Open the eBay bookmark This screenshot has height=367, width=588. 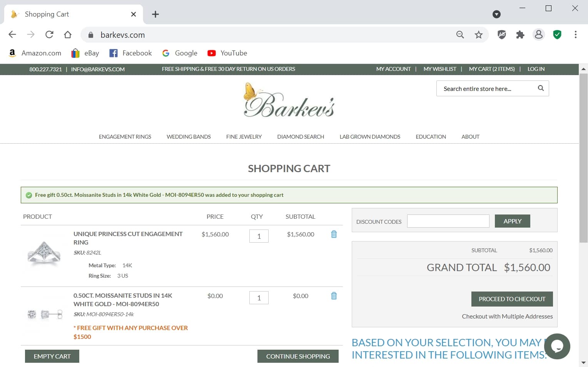85,53
